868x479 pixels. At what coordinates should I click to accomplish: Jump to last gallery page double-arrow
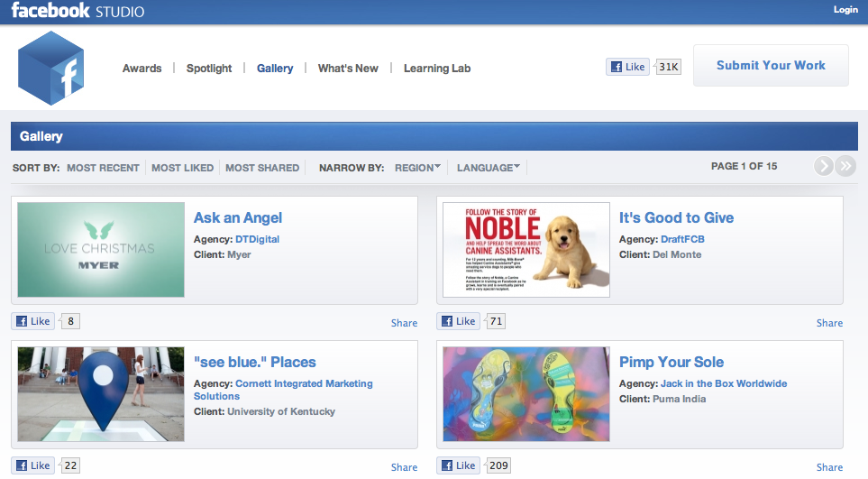tap(845, 166)
